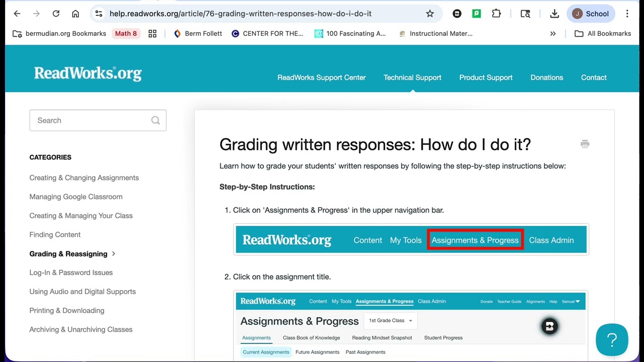Click the Assignments & Progress navigation bar screenshot

[411, 240]
